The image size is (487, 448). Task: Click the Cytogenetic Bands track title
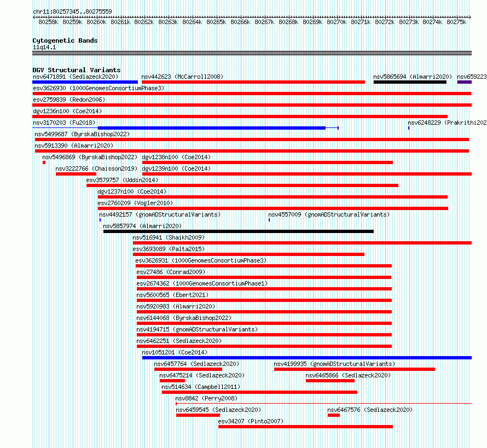(65, 40)
